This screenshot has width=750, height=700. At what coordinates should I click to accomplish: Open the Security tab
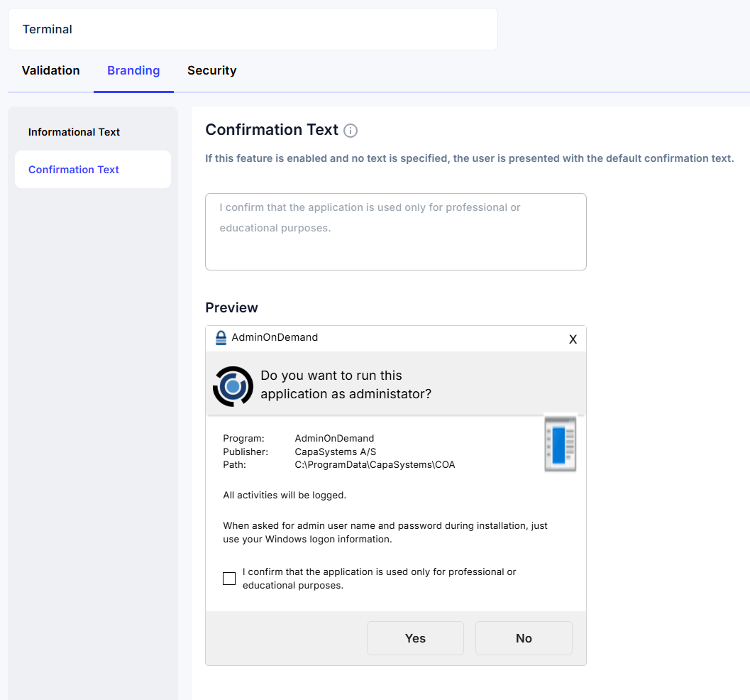pos(212,70)
